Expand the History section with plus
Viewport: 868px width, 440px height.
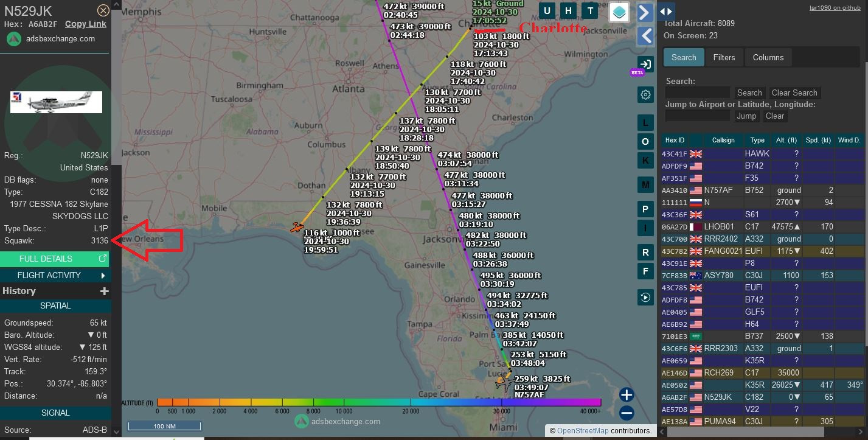(x=104, y=291)
